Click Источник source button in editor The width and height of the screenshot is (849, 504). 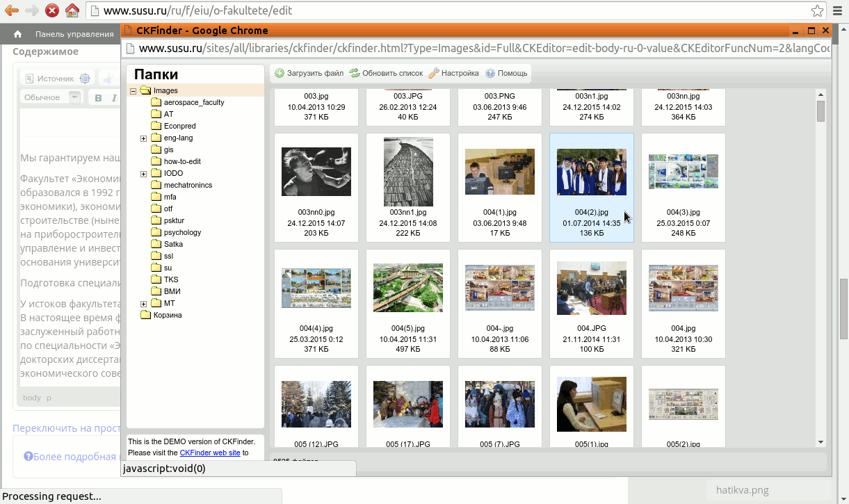click(x=49, y=79)
